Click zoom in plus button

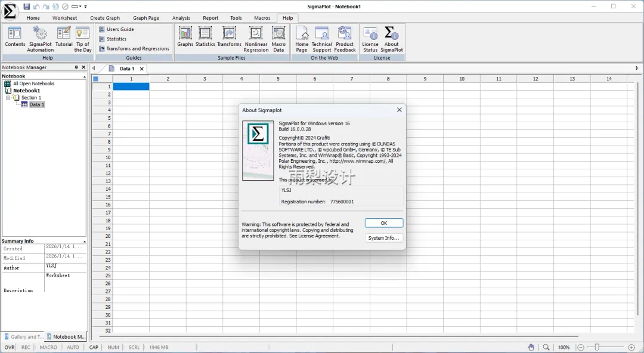[x=631, y=347]
